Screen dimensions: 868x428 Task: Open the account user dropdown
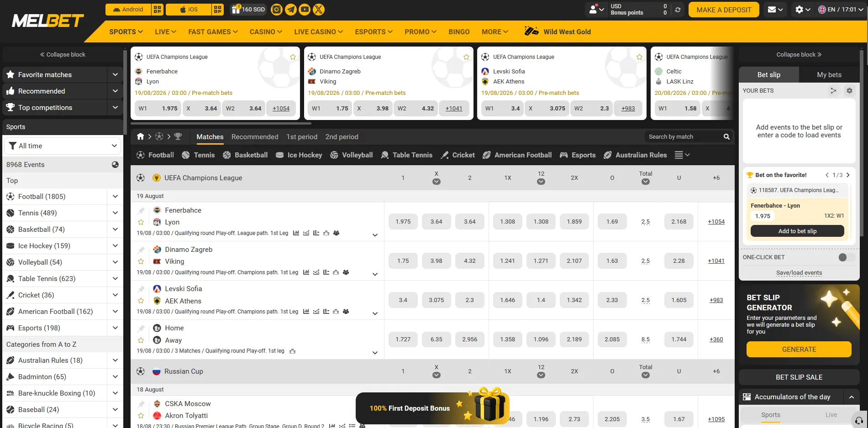coord(596,10)
